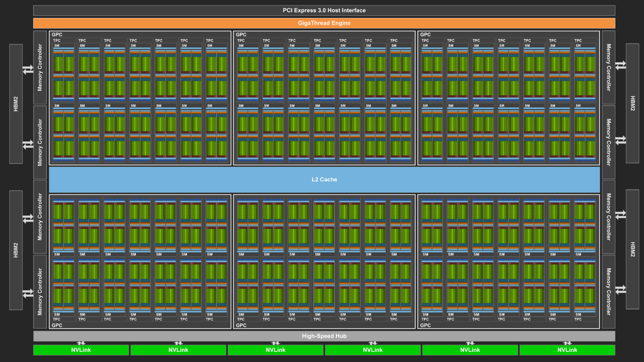Click the topmost right-side Memory Controller
The height and width of the screenshot is (362, 644).
609,67
